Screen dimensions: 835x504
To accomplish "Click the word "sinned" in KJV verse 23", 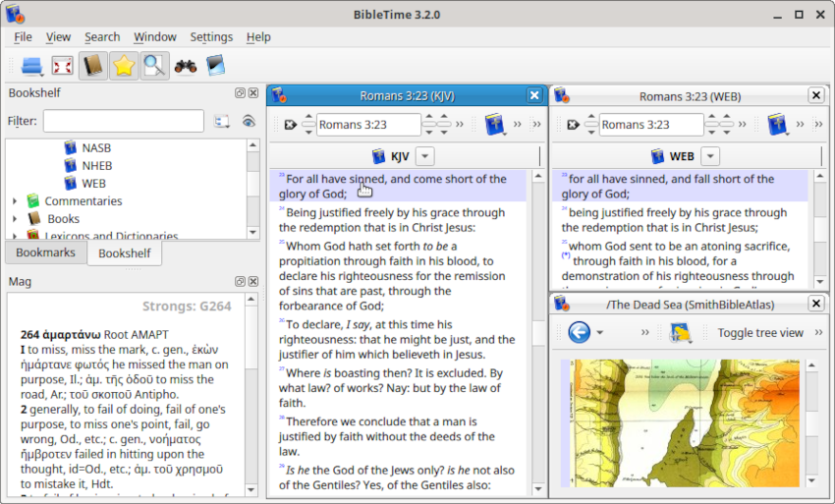I will 365,179.
